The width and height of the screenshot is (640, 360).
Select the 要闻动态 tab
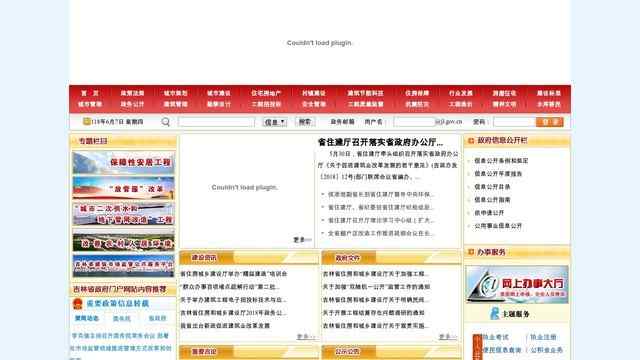pos(87,318)
